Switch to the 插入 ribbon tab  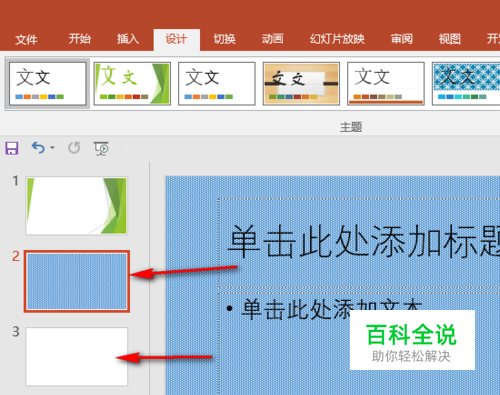tap(128, 39)
